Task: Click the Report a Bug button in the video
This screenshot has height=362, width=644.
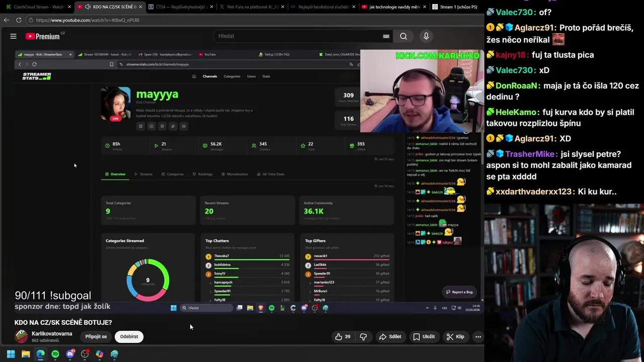Action: tap(459, 292)
